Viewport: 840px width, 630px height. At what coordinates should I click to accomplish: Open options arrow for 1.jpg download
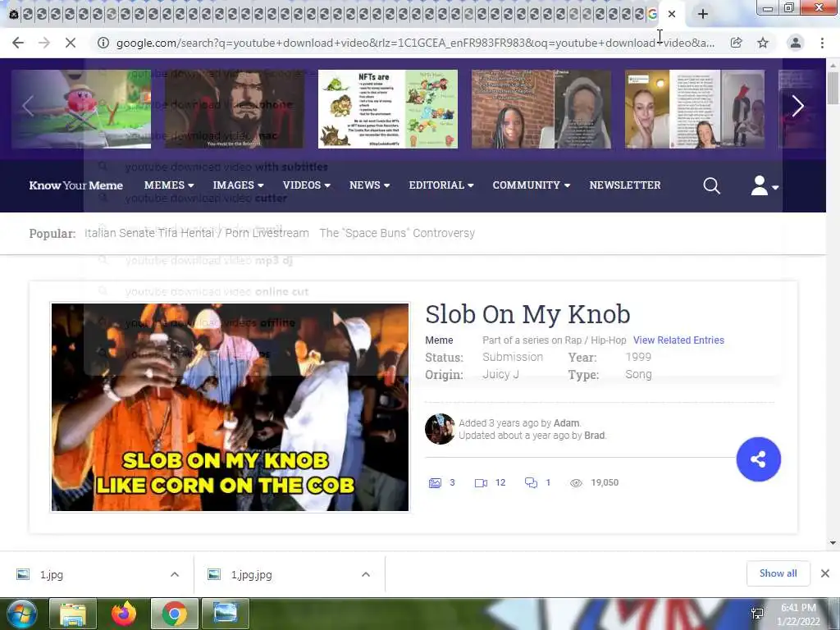(x=175, y=574)
